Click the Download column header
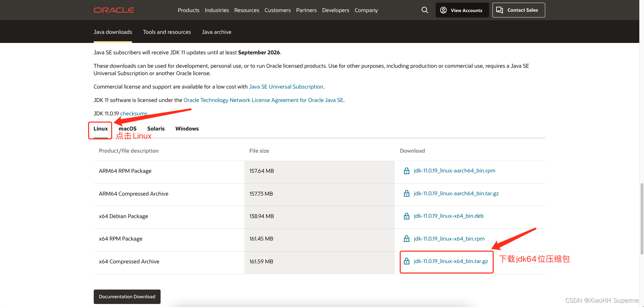 pyautogui.click(x=412, y=151)
